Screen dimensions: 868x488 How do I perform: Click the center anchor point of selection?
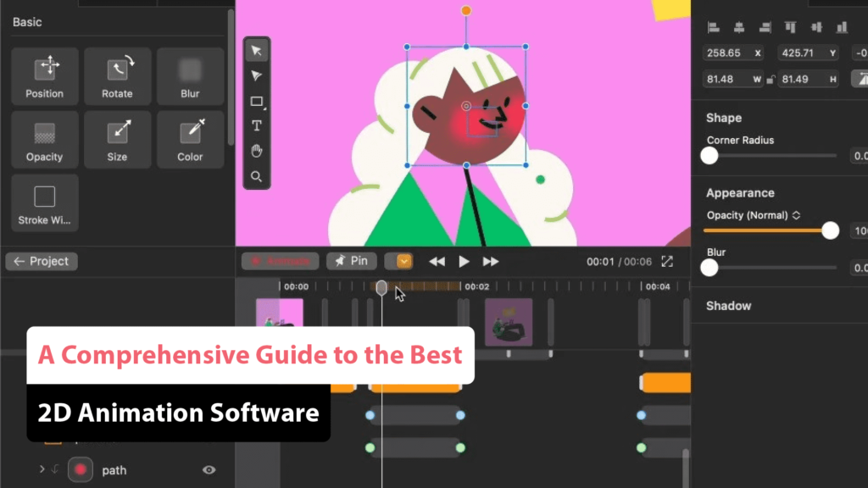(466, 106)
